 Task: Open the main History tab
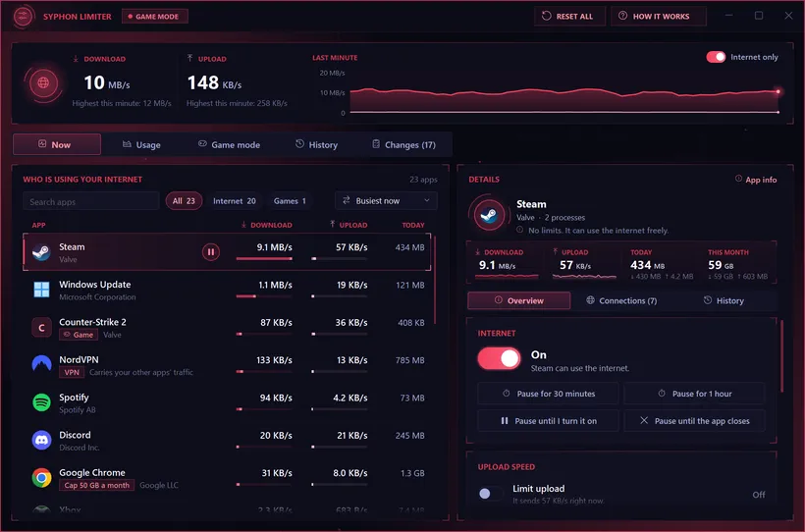(x=316, y=145)
